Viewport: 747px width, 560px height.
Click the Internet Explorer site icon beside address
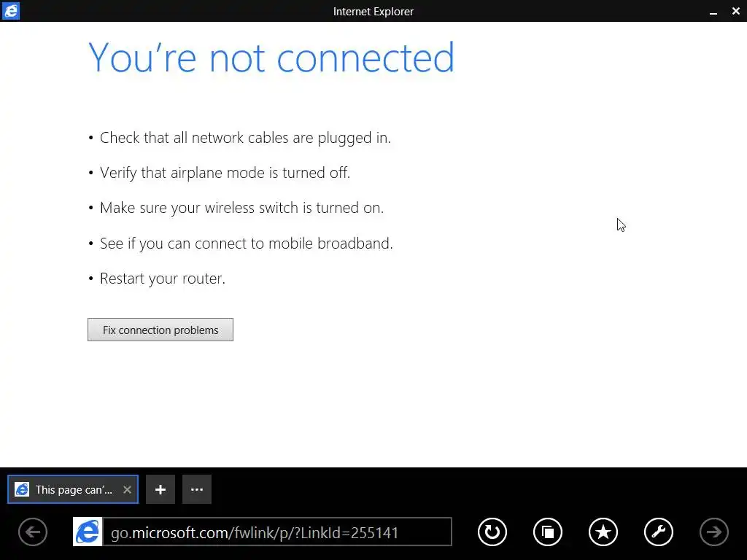[88, 532]
